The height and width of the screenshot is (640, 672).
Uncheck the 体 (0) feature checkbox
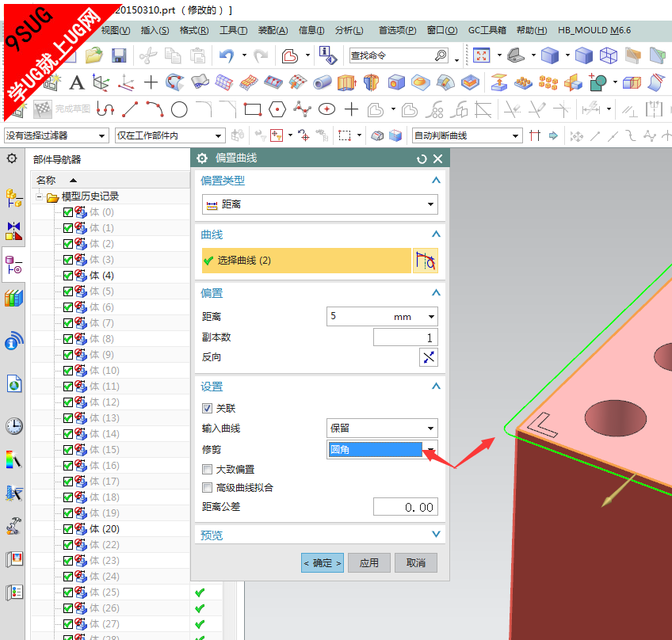click(x=67, y=212)
